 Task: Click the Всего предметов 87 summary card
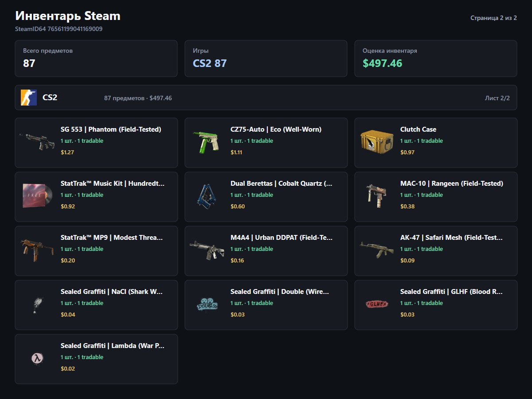pyautogui.click(x=96, y=59)
